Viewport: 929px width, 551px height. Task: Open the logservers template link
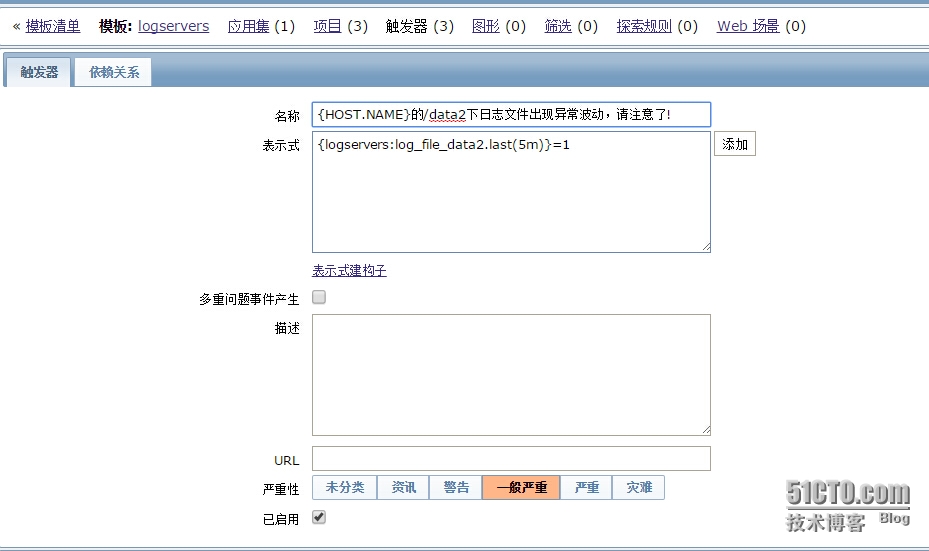coord(174,26)
